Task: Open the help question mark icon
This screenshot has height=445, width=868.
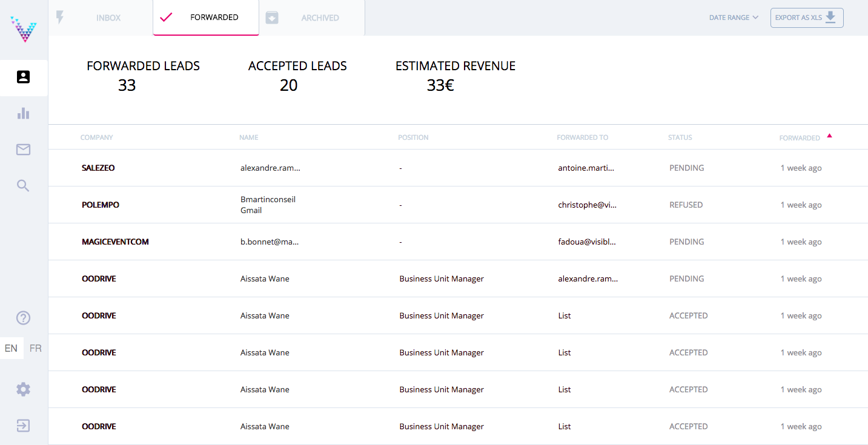Action: click(x=24, y=318)
